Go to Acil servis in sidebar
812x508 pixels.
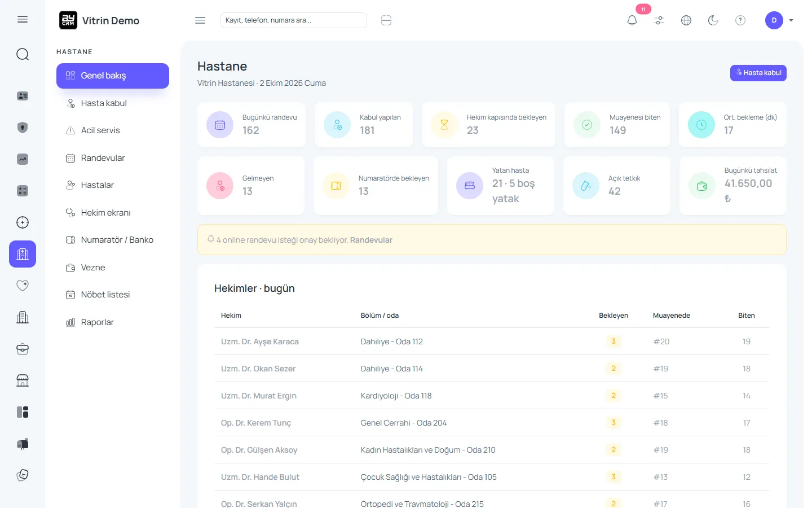tap(113, 130)
